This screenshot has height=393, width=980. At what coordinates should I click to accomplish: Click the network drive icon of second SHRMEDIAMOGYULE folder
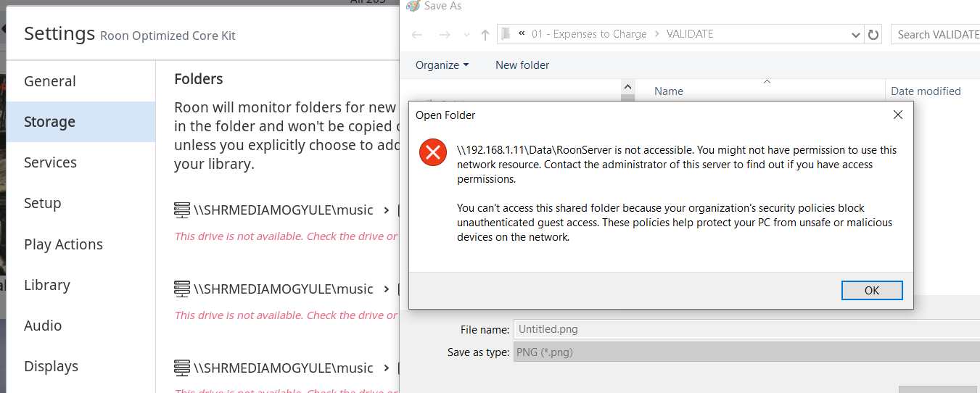[x=182, y=289]
